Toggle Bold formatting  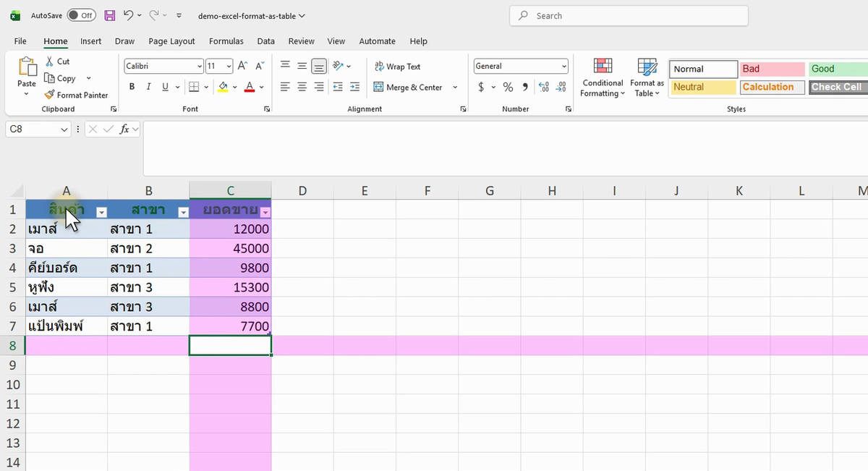[x=132, y=87]
